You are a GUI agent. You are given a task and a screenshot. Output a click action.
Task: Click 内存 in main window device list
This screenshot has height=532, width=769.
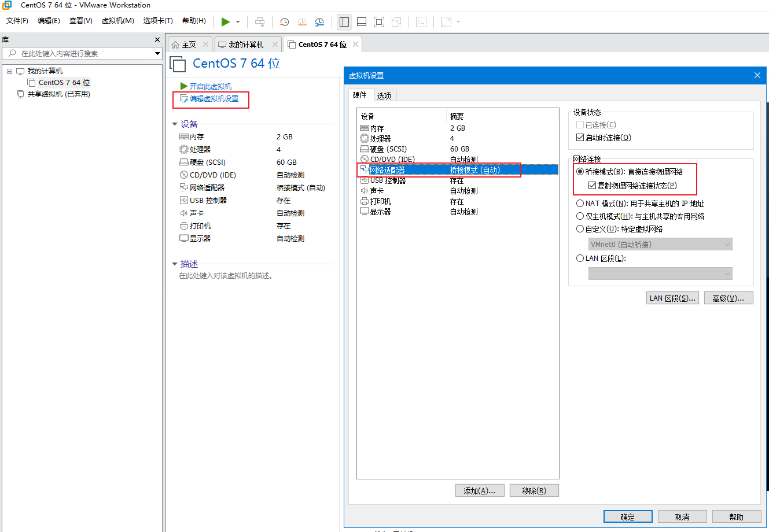click(x=197, y=137)
